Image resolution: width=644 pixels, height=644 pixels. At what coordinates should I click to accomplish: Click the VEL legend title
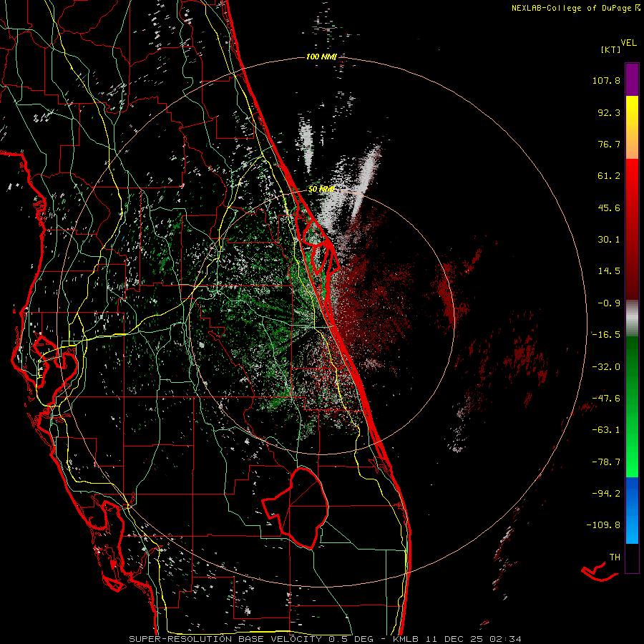628,43
